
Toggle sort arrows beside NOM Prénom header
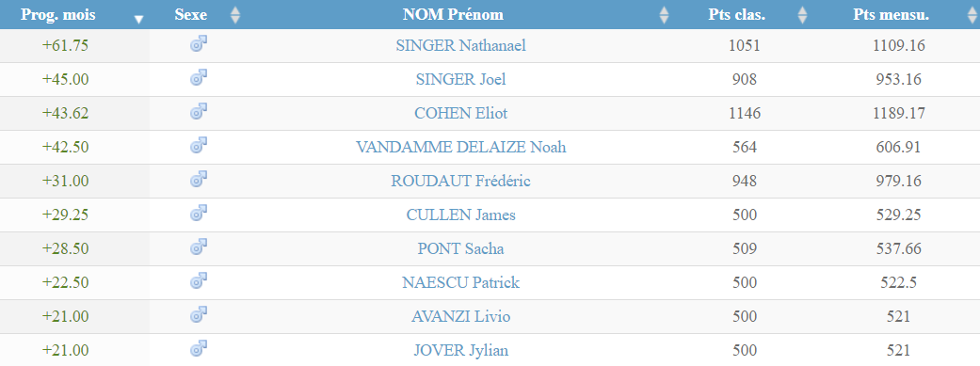pyautogui.click(x=665, y=15)
